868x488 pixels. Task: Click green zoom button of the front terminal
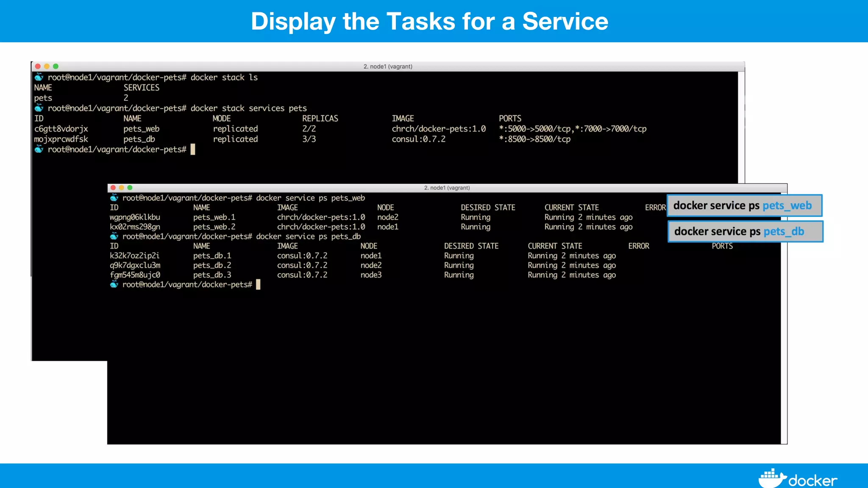point(130,188)
